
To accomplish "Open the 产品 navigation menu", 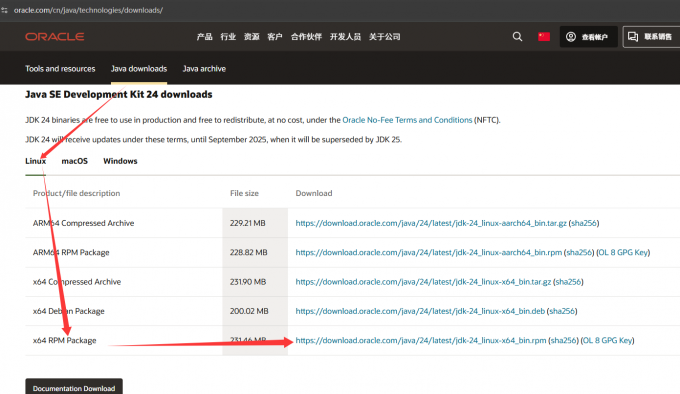I will coord(204,37).
